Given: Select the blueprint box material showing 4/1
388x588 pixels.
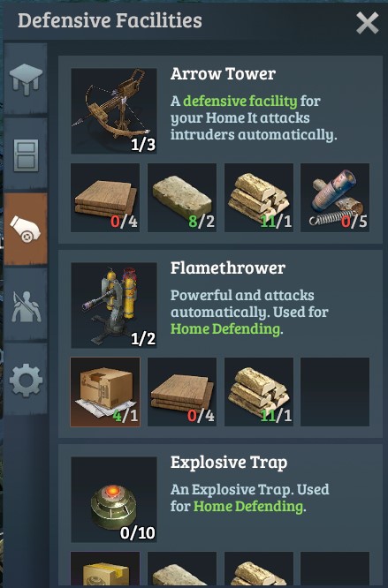Looking at the screenshot, I should click(x=105, y=392).
